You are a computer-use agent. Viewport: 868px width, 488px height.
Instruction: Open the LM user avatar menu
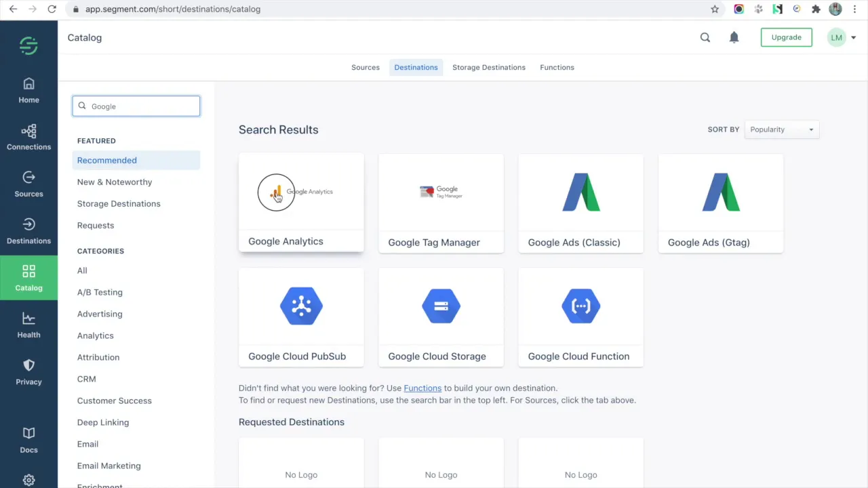[842, 37]
